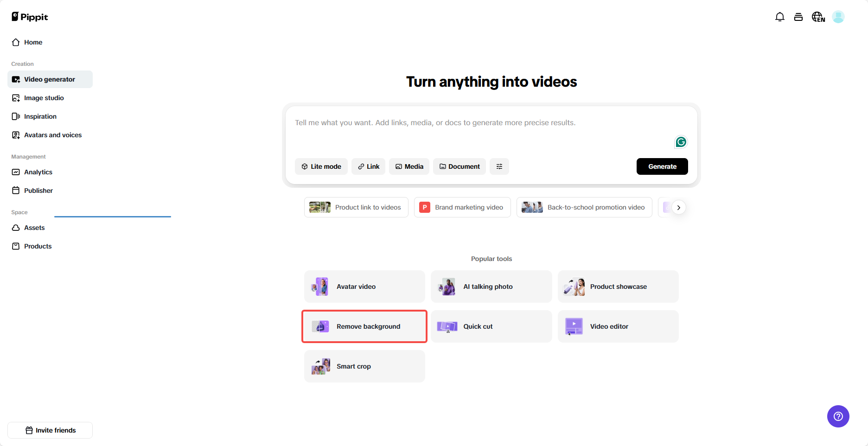
Task: Open Products space
Action: (50, 246)
